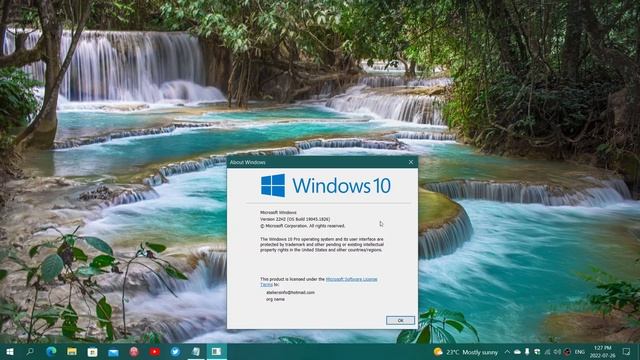Open YouTube from the taskbar
This screenshot has width=640, height=360.
pyautogui.click(x=154, y=351)
